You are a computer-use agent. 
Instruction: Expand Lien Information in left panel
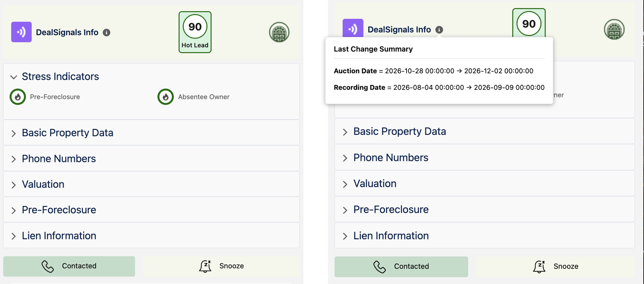point(151,236)
